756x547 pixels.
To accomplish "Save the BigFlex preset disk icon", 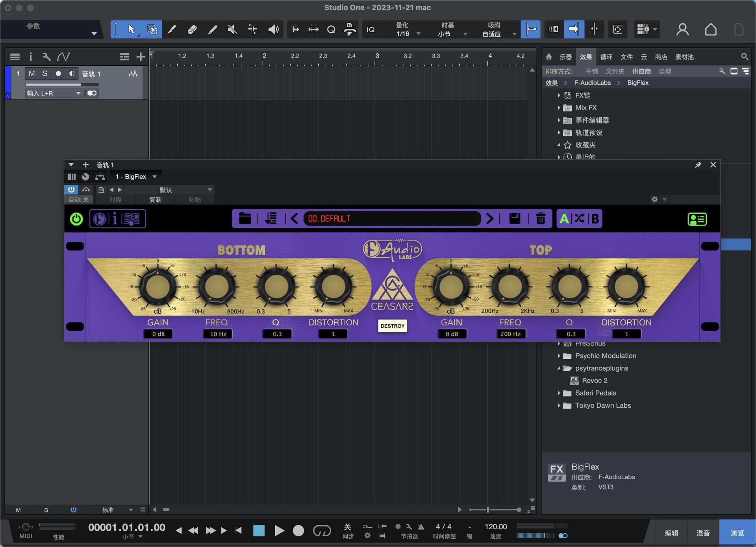I will tap(515, 218).
